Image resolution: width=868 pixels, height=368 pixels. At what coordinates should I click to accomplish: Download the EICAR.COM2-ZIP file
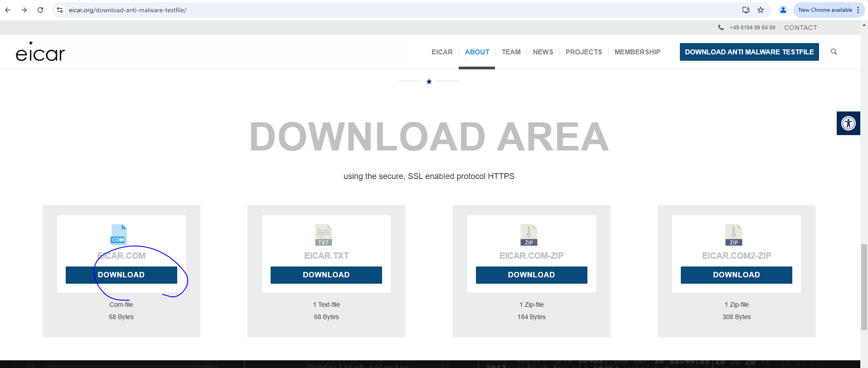pos(737,275)
